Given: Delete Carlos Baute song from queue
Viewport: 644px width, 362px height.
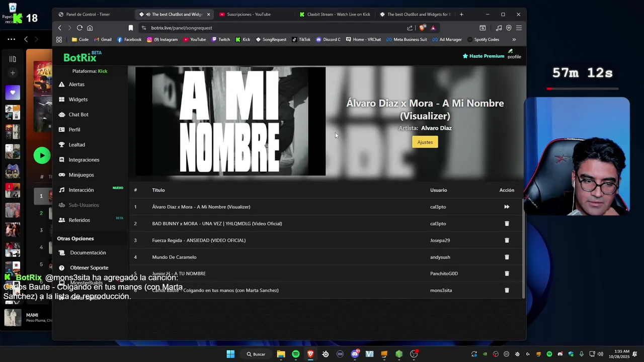Looking at the screenshot, I should coord(507,290).
